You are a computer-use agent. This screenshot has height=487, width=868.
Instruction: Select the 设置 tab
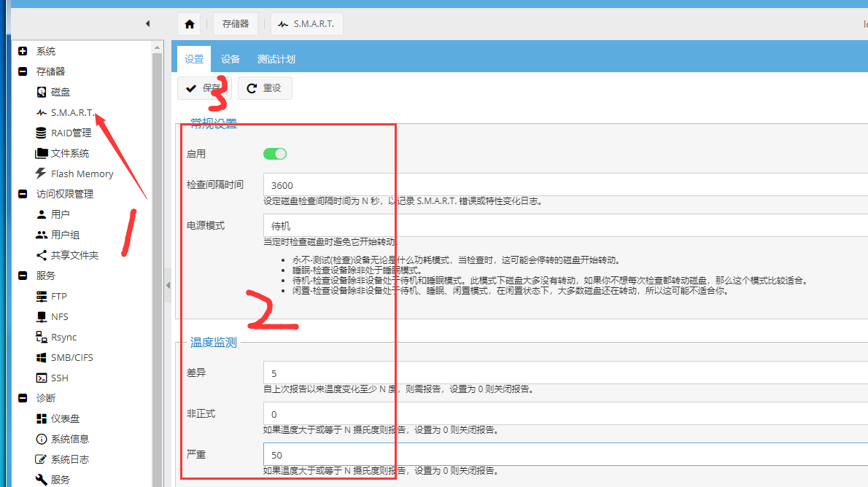pos(194,59)
